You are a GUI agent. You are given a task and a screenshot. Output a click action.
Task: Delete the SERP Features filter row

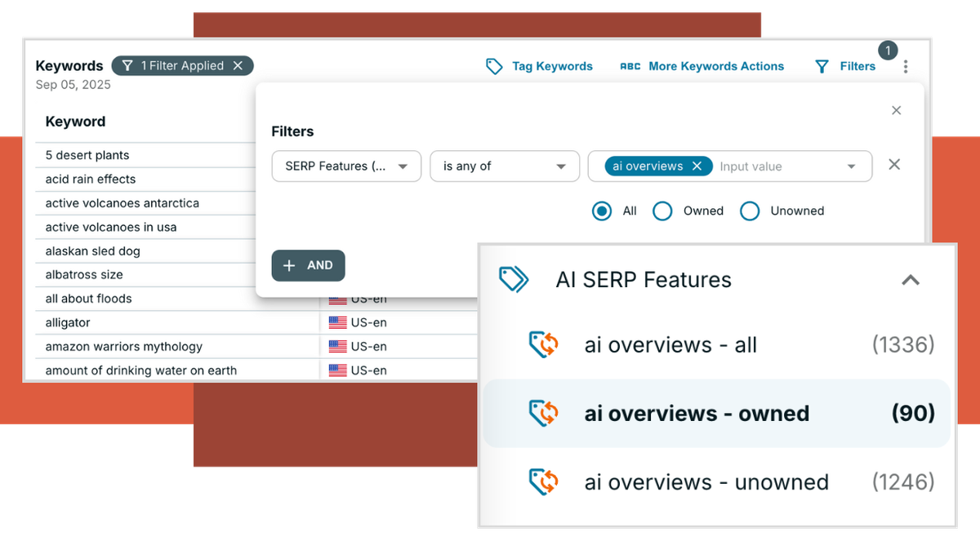(x=894, y=165)
